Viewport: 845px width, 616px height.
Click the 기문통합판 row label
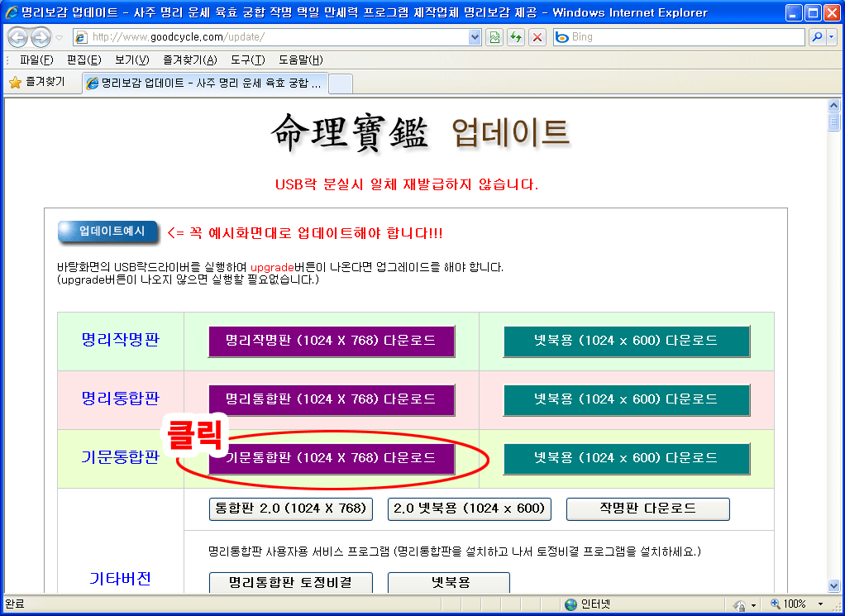click(121, 457)
